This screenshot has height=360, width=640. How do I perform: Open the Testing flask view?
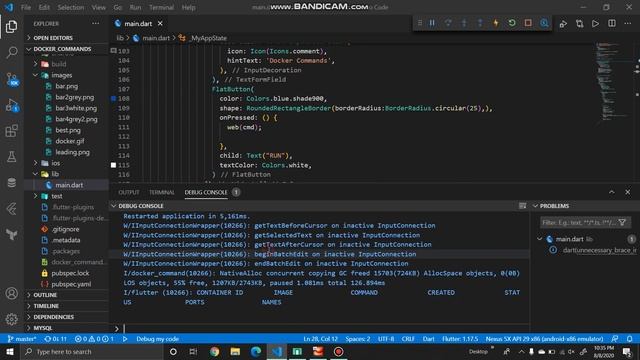(11, 157)
